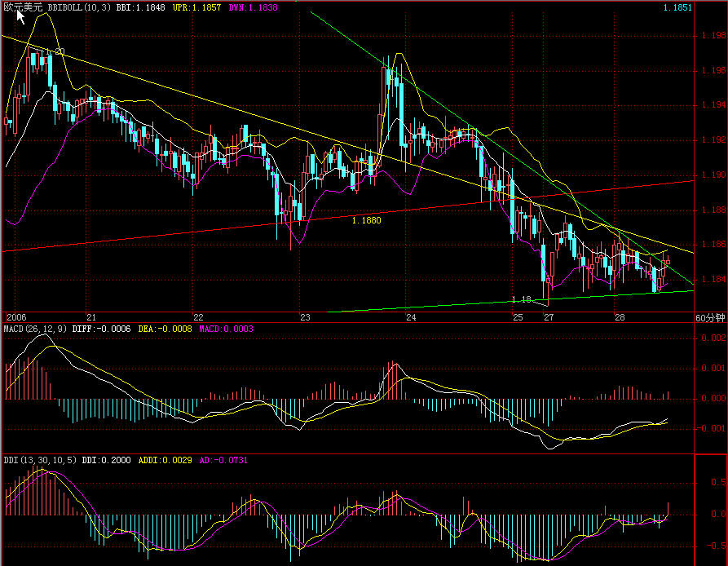Click the 1.192 price axis label

(x=713, y=139)
